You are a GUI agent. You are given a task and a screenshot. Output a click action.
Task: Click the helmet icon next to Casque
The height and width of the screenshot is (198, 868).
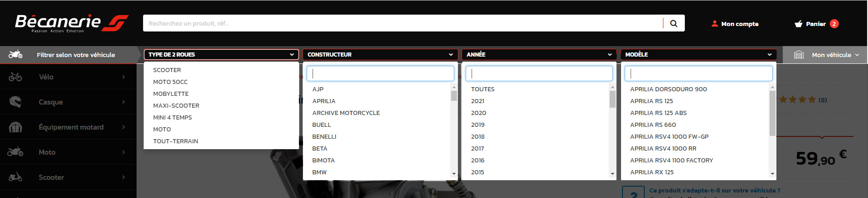click(15, 102)
